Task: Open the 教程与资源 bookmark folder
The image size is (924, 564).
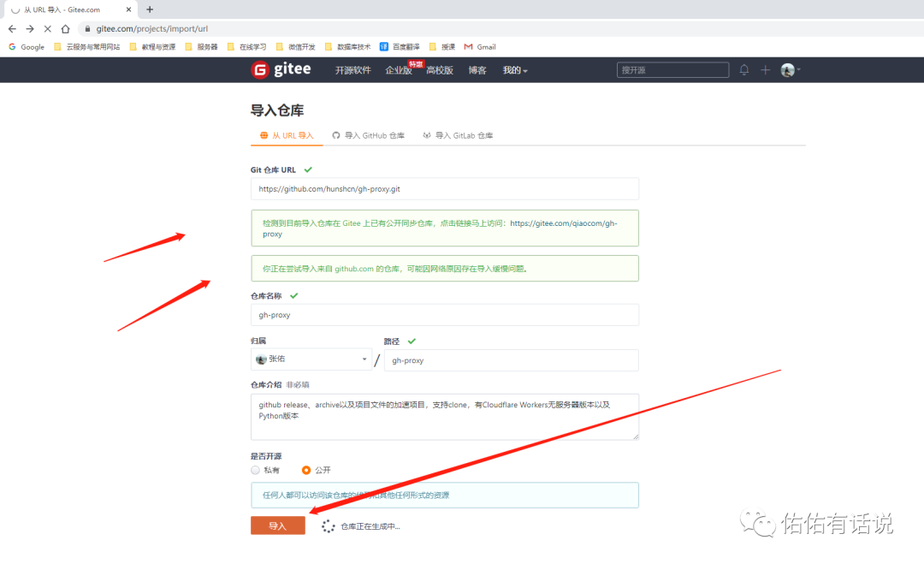Action: click(x=152, y=46)
